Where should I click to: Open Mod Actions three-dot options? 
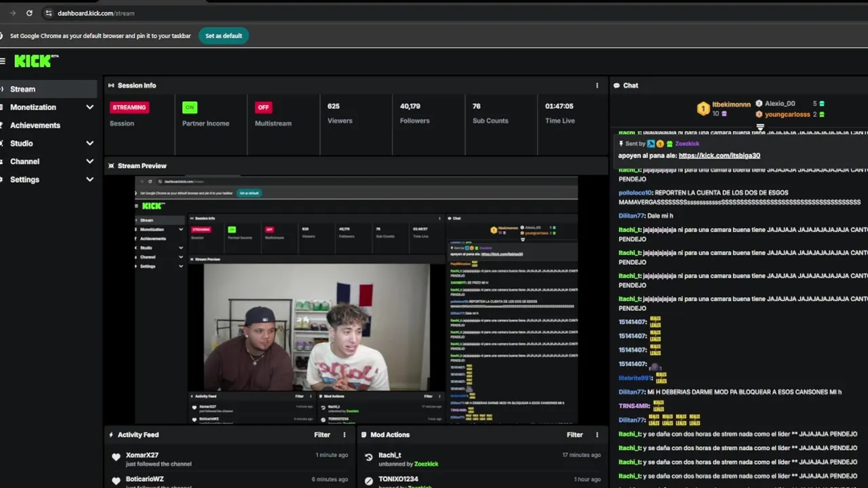pyautogui.click(x=597, y=434)
